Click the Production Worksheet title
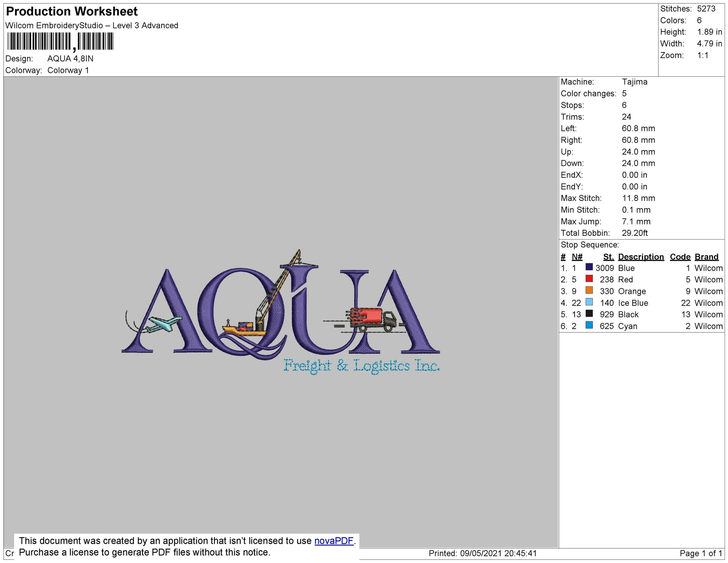This screenshot has height=563, width=728. pos(72,11)
